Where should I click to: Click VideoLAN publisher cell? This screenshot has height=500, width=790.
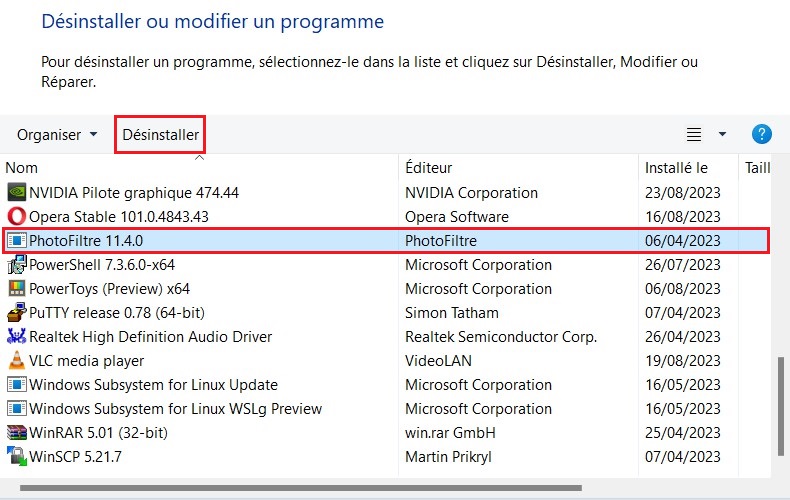click(438, 361)
